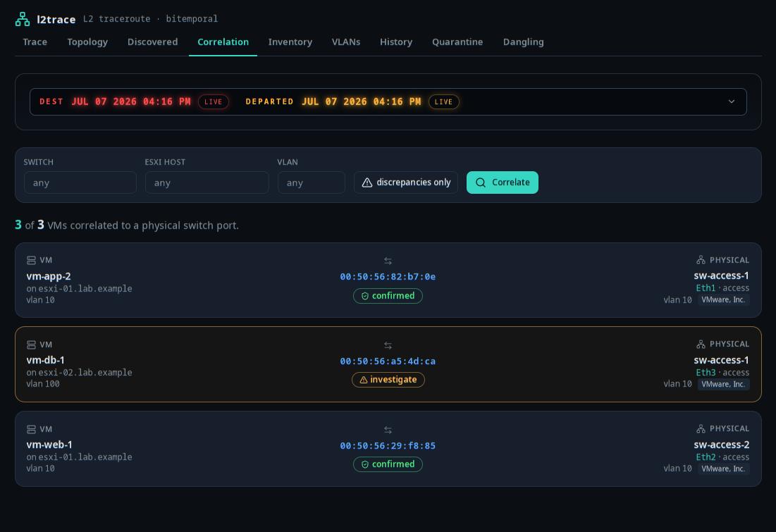Click esxi-01.lab.example under vm-web-1
The image size is (776, 532).
point(85,457)
